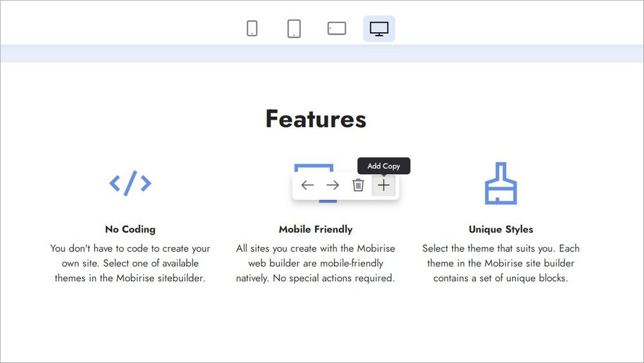Move card right with right arrow

(x=332, y=186)
